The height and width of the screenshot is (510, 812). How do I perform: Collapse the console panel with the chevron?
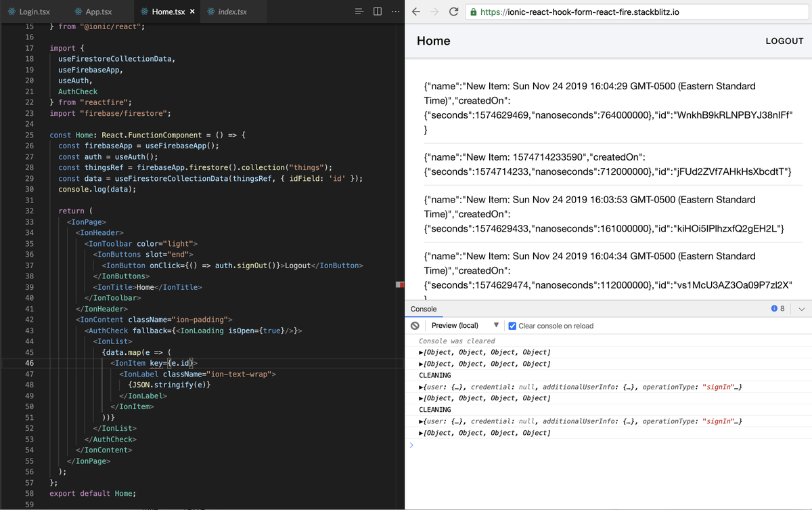(x=802, y=309)
